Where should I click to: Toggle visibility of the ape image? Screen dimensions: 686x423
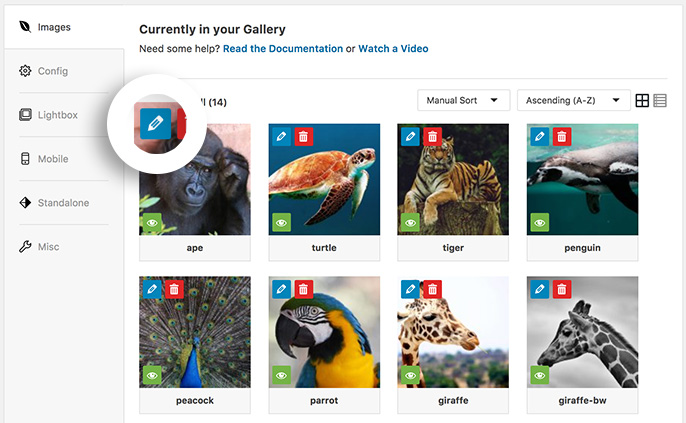pyautogui.click(x=151, y=223)
